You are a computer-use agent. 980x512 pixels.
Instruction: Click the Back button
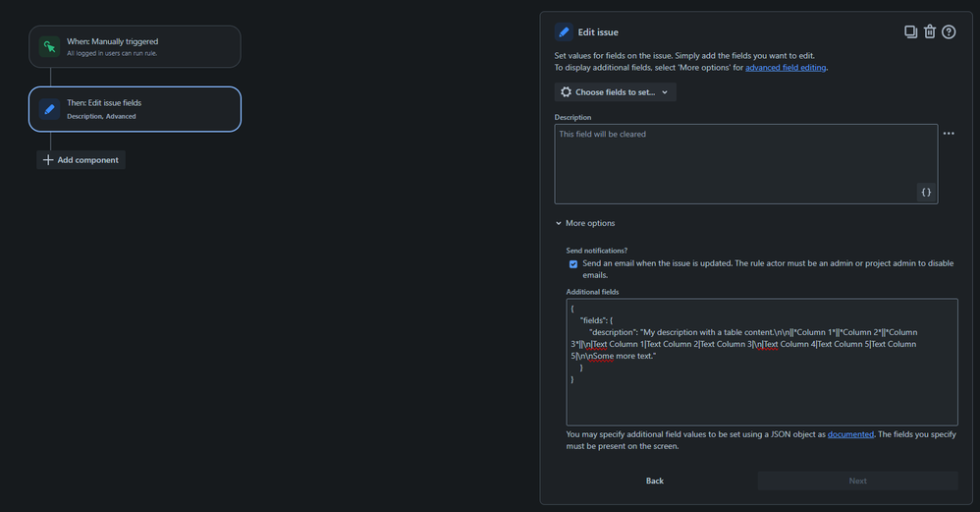pyautogui.click(x=655, y=481)
